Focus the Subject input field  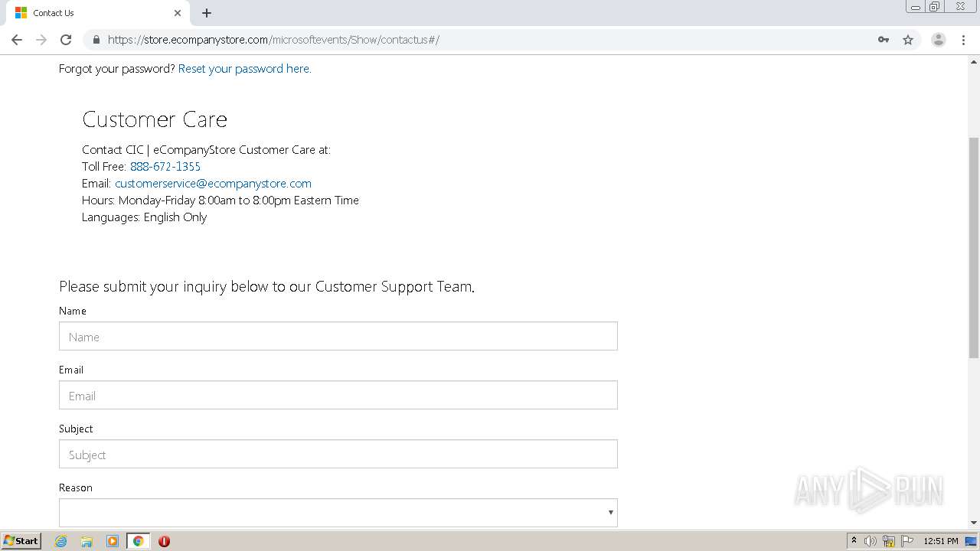338,454
